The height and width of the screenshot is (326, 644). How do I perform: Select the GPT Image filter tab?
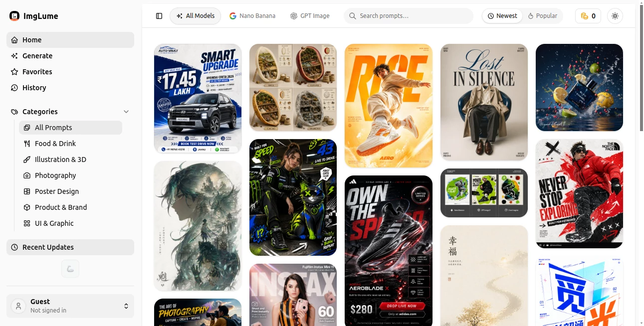pyautogui.click(x=310, y=16)
